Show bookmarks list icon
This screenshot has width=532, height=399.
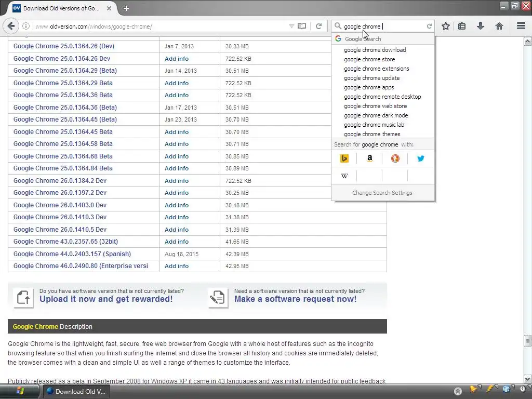[x=462, y=26]
